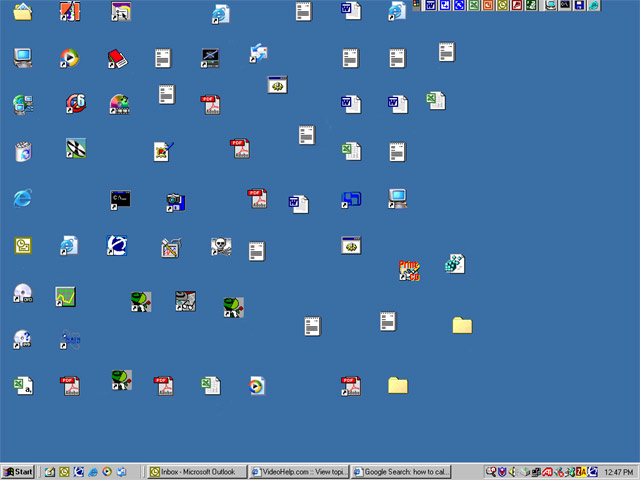Select the satellite dish desktop shortcut
Image resolution: width=640 pixels, height=480 pixels.
(76, 148)
